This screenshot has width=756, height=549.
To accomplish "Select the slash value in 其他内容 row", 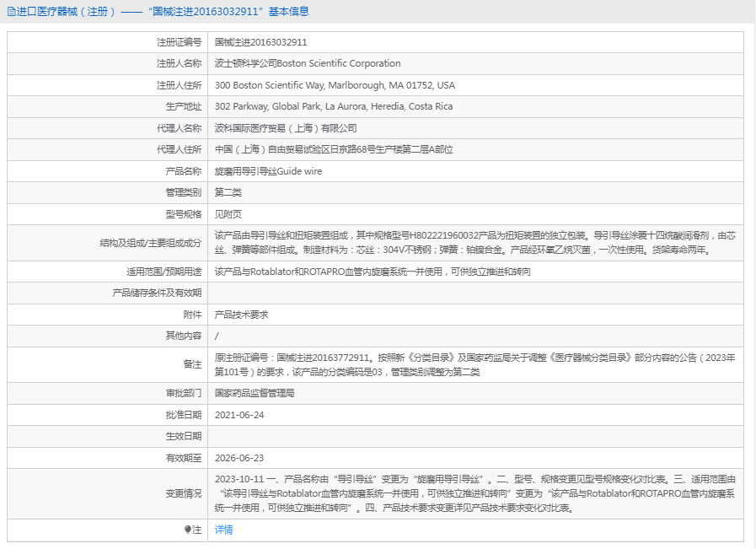I will pos(217,336).
